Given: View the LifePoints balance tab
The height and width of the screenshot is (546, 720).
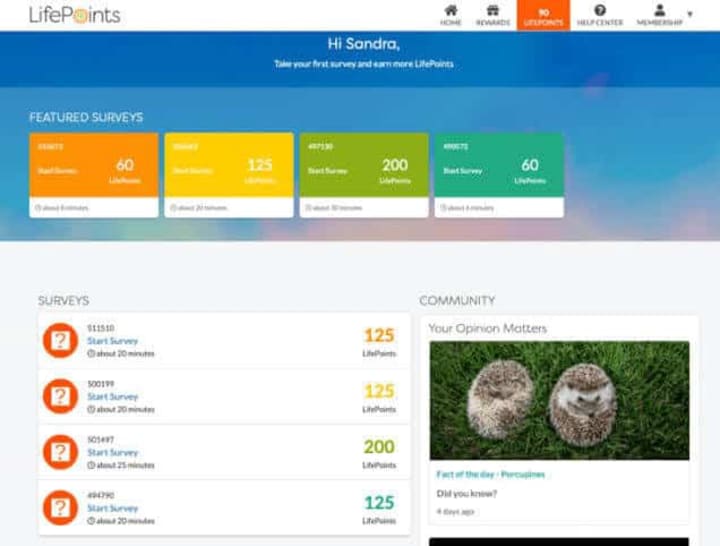Looking at the screenshot, I should click(543, 15).
